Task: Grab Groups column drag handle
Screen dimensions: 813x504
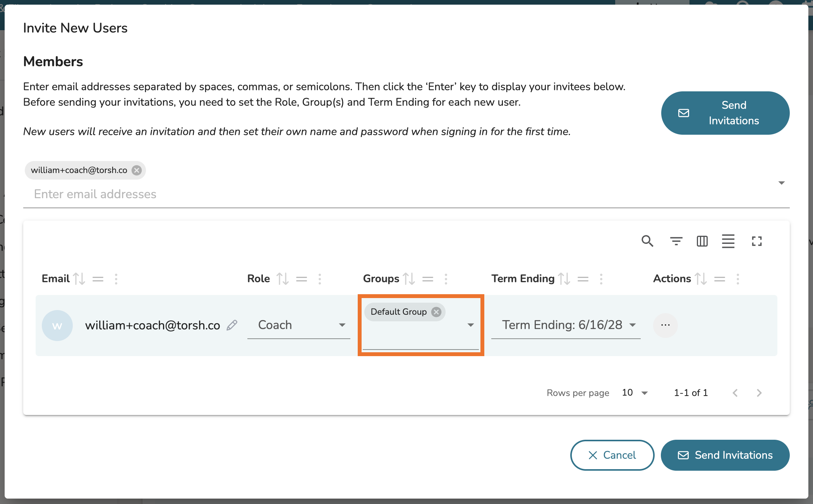Action: pyautogui.click(x=428, y=279)
